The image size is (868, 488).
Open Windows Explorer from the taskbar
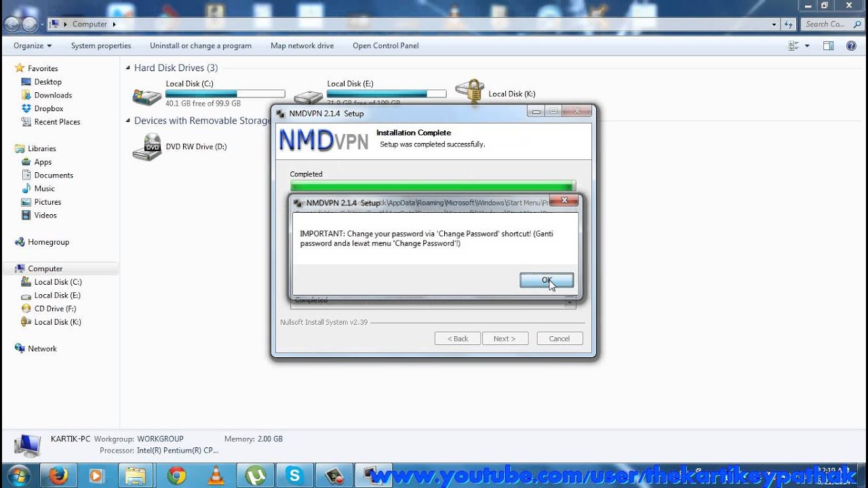click(x=136, y=476)
